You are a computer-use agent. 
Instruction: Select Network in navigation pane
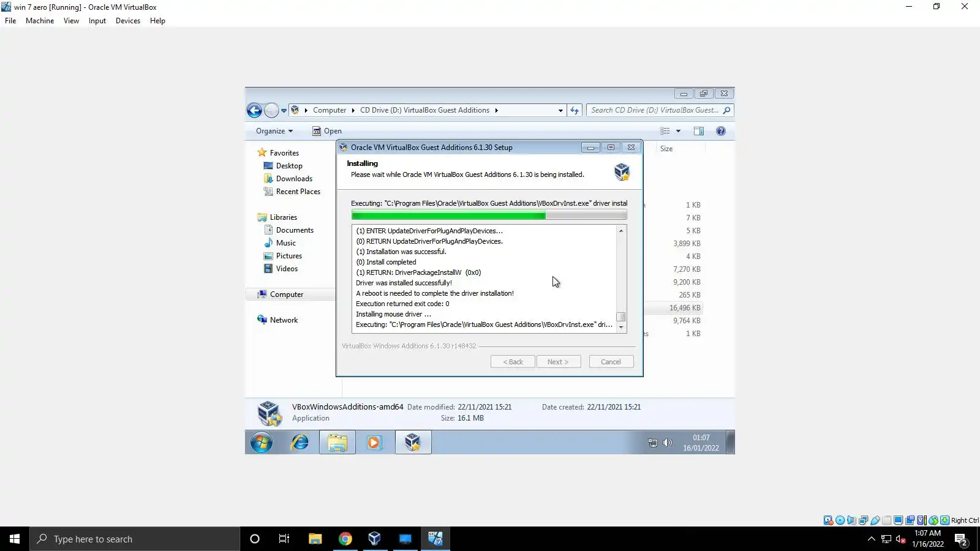(x=284, y=320)
